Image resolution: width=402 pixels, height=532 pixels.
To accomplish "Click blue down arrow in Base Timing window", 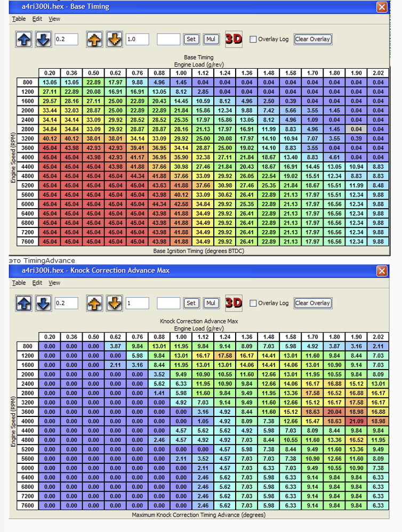I will coord(43,39).
